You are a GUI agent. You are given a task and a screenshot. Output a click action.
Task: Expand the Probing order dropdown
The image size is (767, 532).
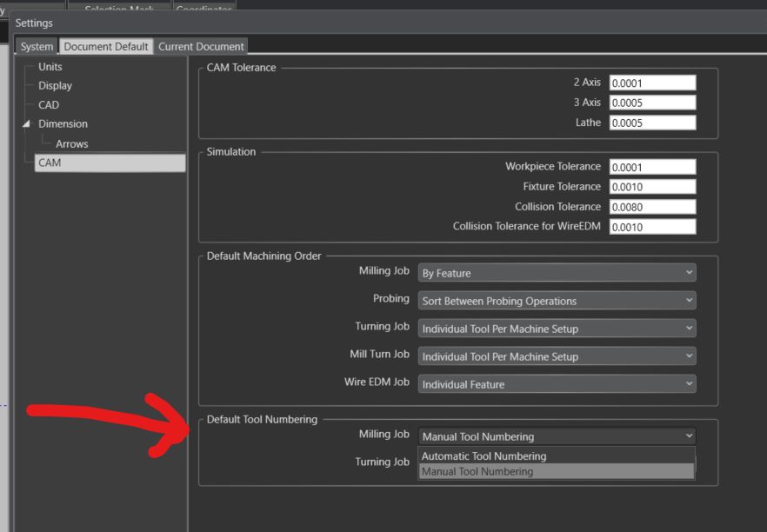(x=557, y=301)
